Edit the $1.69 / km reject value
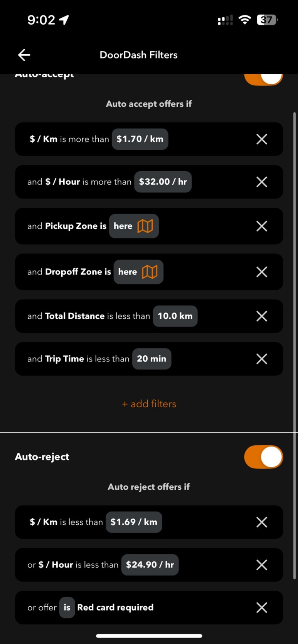The height and width of the screenshot is (644, 298). [134, 522]
